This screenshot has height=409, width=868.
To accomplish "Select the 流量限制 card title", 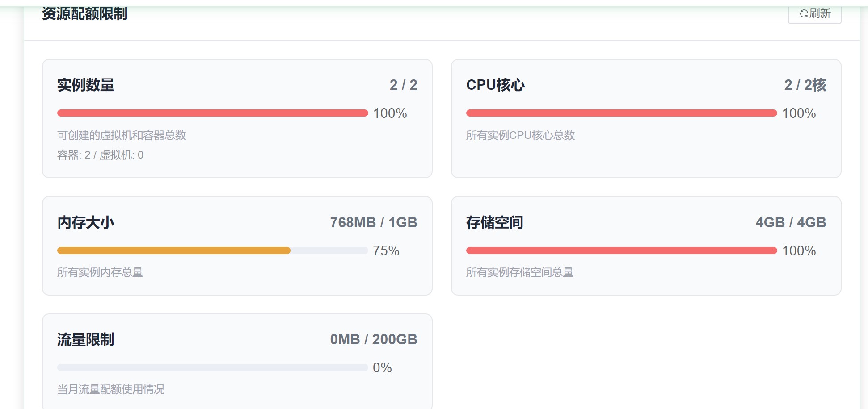I will [86, 339].
